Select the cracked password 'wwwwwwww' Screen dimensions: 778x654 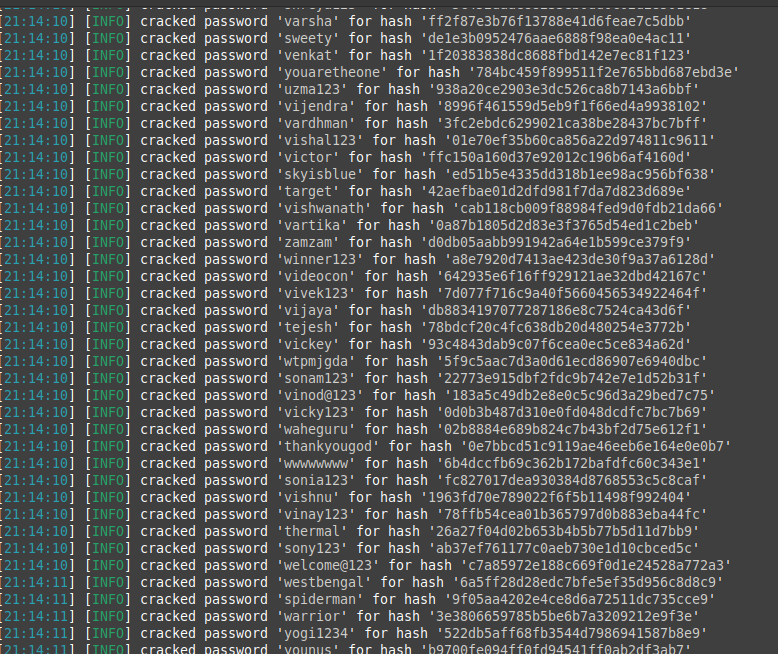point(316,463)
